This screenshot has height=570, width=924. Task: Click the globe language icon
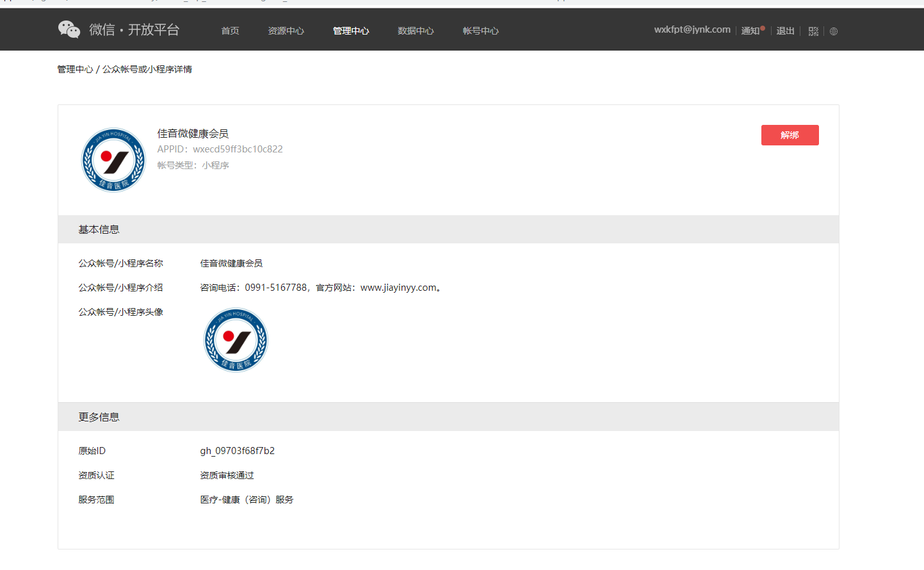(834, 31)
